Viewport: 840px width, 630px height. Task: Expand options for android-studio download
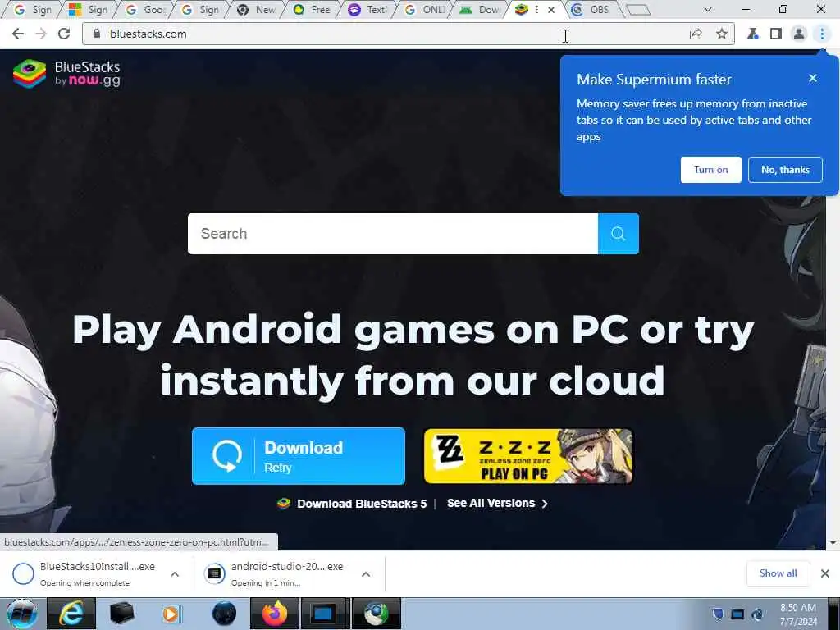366,573
